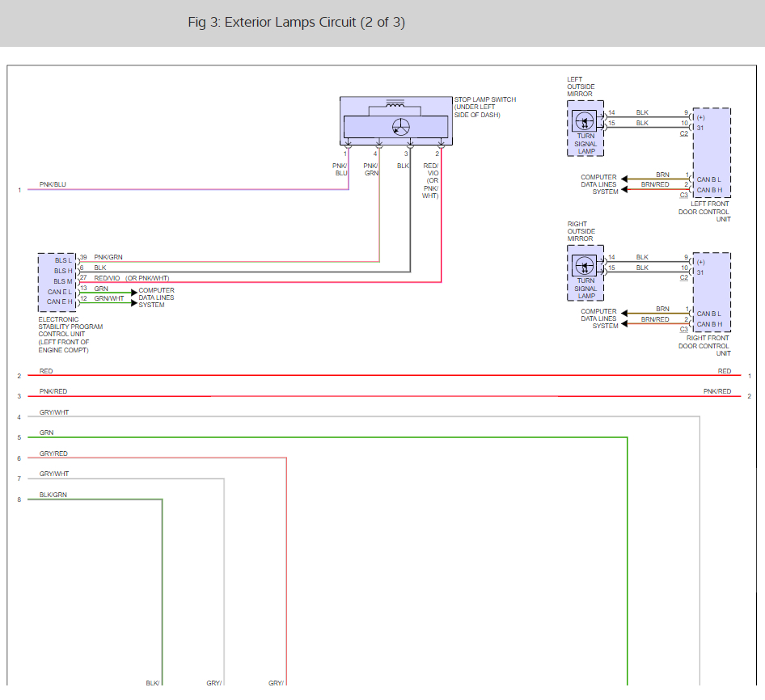Click the 'GRY/WHT' label on wire 4
Viewport: 765px width, 700px height.
click(x=54, y=412)
